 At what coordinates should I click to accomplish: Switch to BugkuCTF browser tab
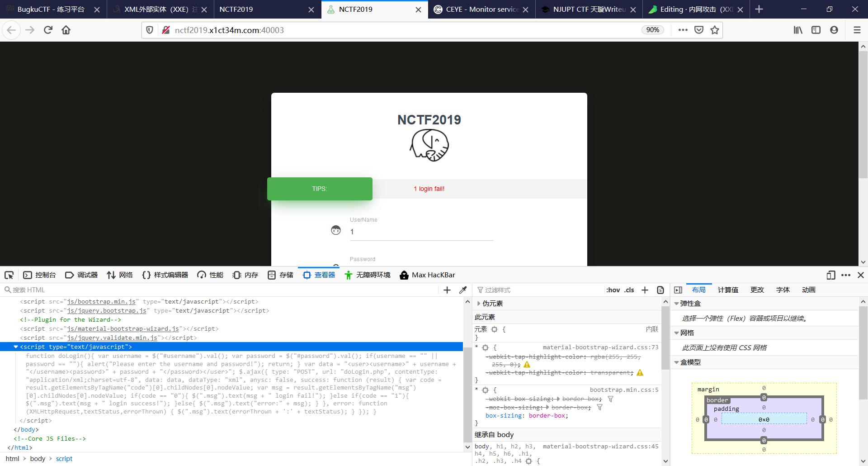(x=51, y=9)
